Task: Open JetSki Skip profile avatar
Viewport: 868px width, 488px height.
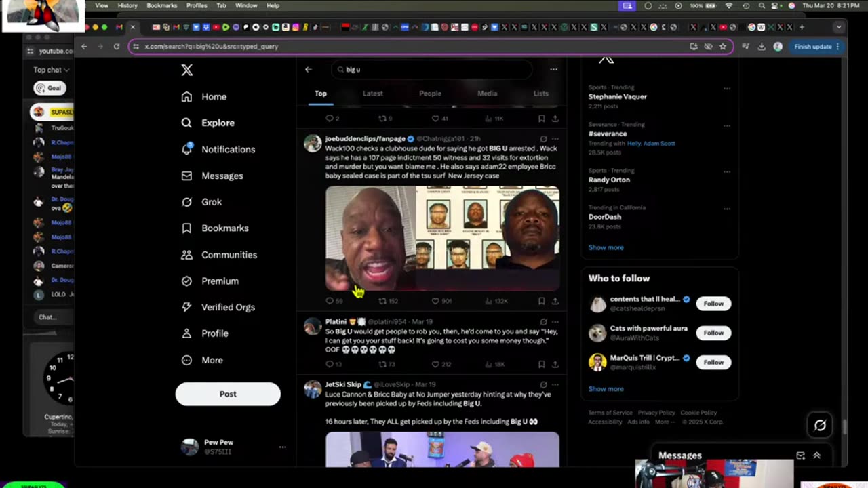Action: pyautogui.click(x=313, y=389)
